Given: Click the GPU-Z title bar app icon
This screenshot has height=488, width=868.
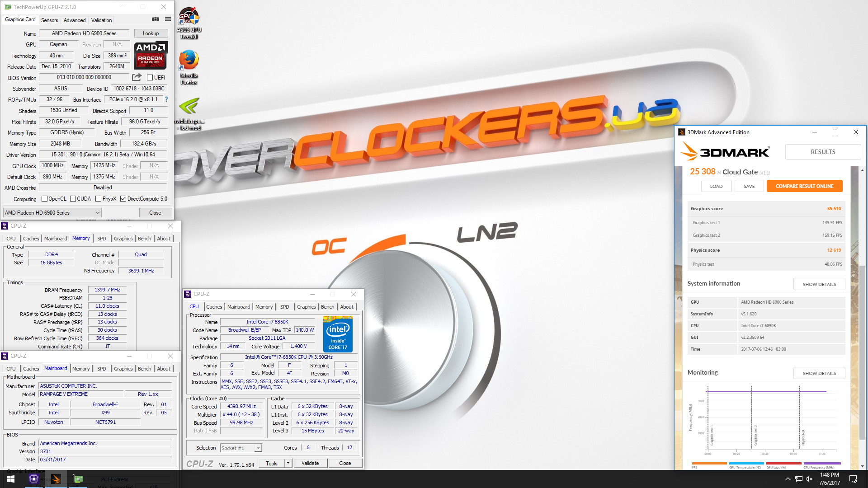Looking at the screenshot, I should 8,7.
